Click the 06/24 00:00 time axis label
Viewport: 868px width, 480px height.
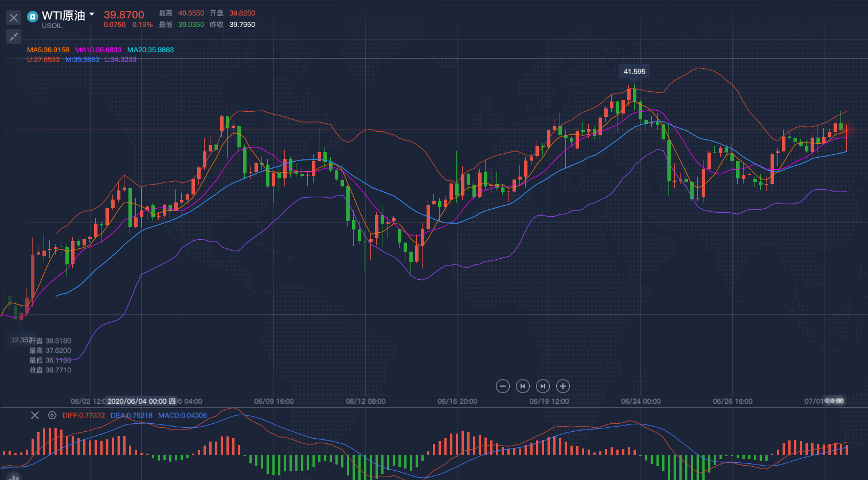(x=640, y=401)
